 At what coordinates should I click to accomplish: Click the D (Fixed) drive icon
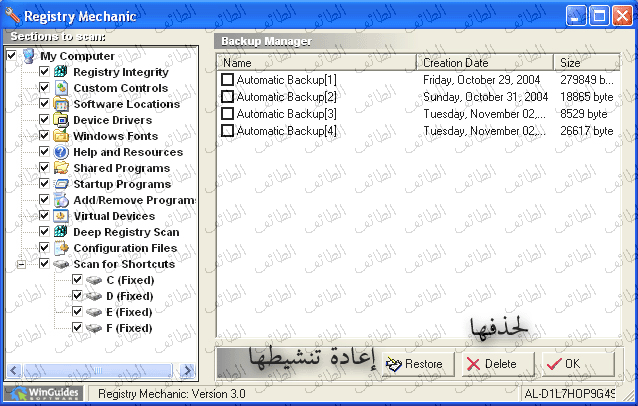pyautogui.click(x=94, y=296)
